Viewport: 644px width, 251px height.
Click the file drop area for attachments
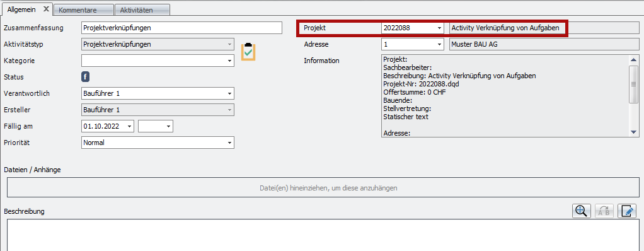click(323, 188)
